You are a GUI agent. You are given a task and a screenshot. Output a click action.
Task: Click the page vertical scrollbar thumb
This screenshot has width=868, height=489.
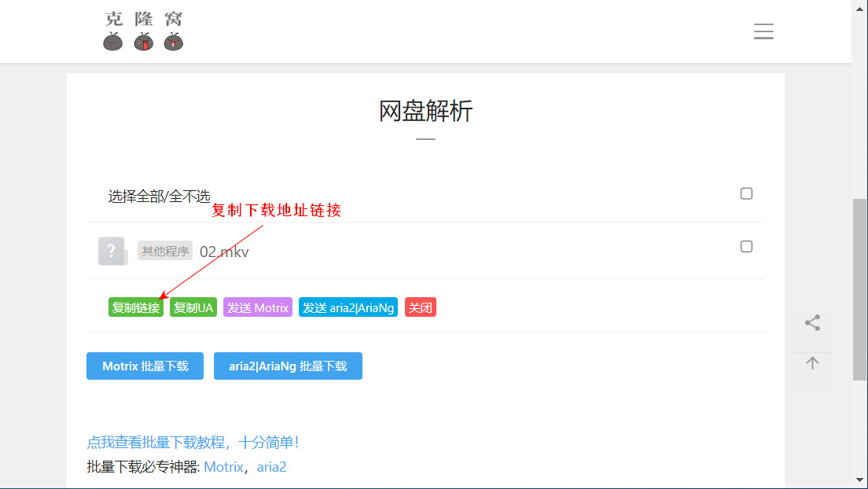point(859,289)
